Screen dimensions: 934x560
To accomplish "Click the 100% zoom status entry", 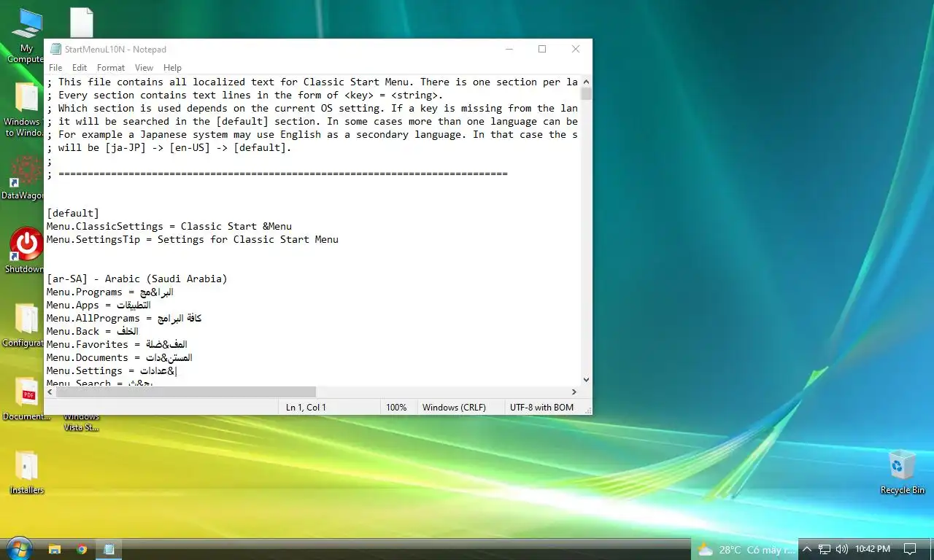I will click(396, 408).
